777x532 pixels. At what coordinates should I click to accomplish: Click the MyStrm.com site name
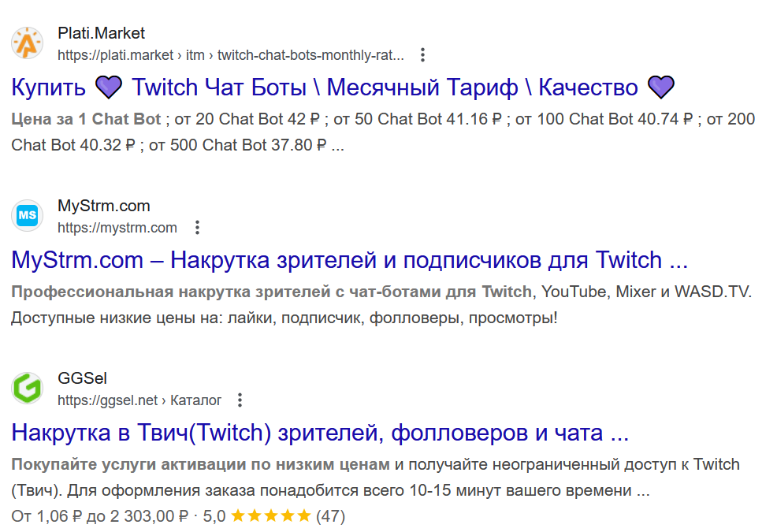(103, 206)
